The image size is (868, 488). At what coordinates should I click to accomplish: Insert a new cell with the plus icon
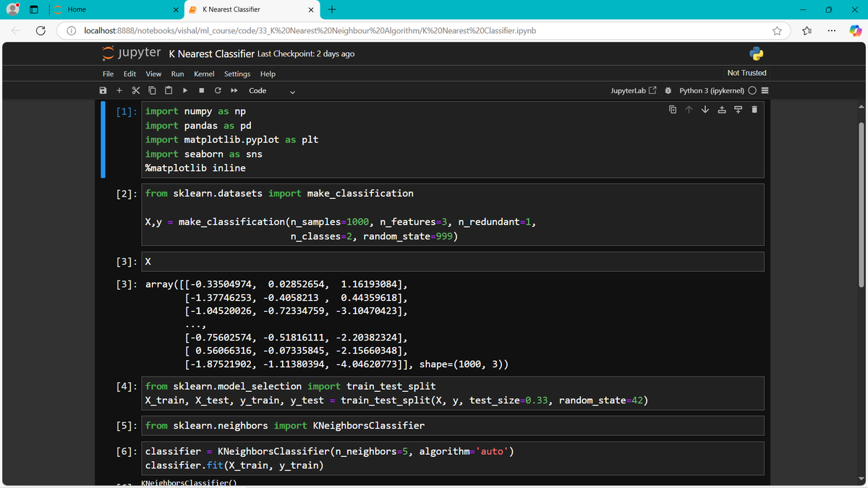[x=119, y=91]
